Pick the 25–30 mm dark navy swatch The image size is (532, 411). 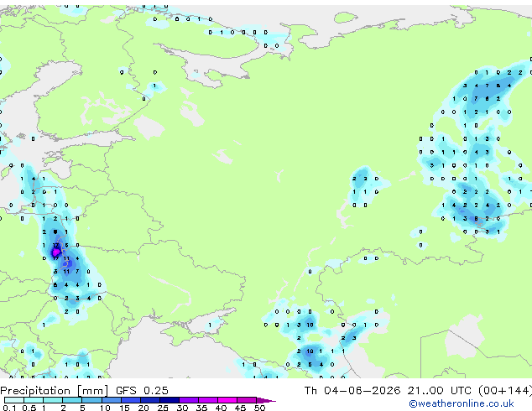(x=170, y=400)
